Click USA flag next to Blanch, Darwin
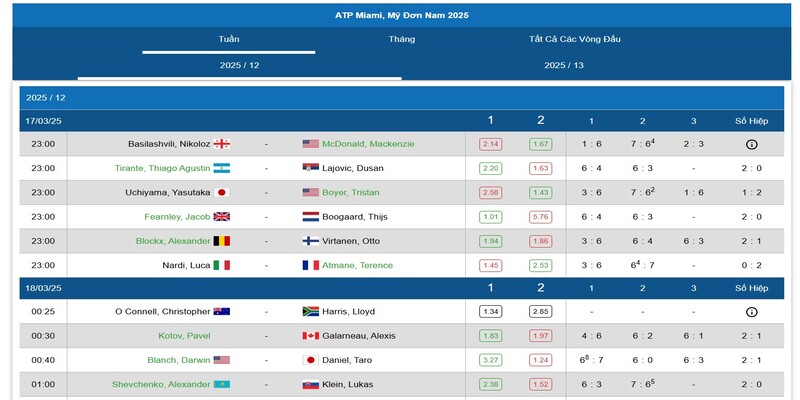This screenshot has height=400, width=800. click(x=221, y=360)
